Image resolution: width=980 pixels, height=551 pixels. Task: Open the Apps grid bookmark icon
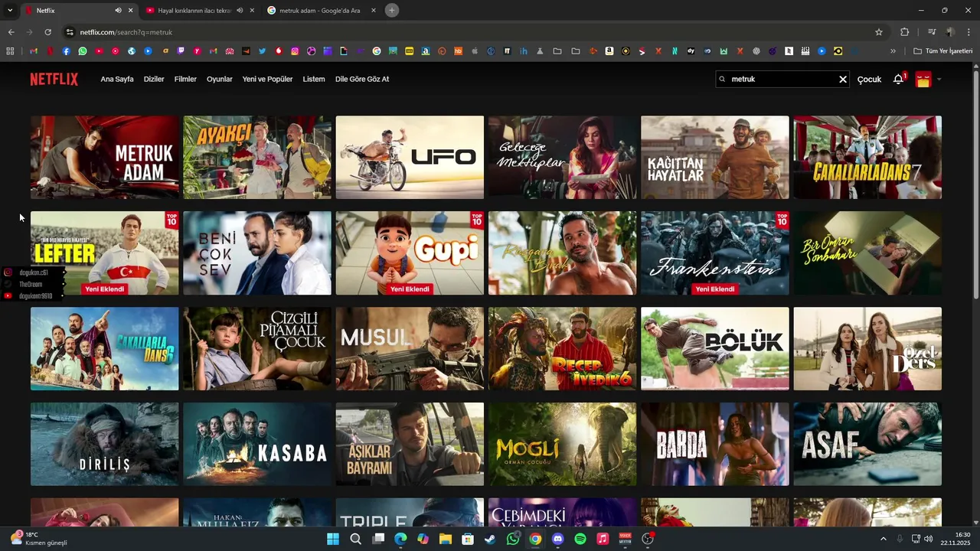(10, 51)
